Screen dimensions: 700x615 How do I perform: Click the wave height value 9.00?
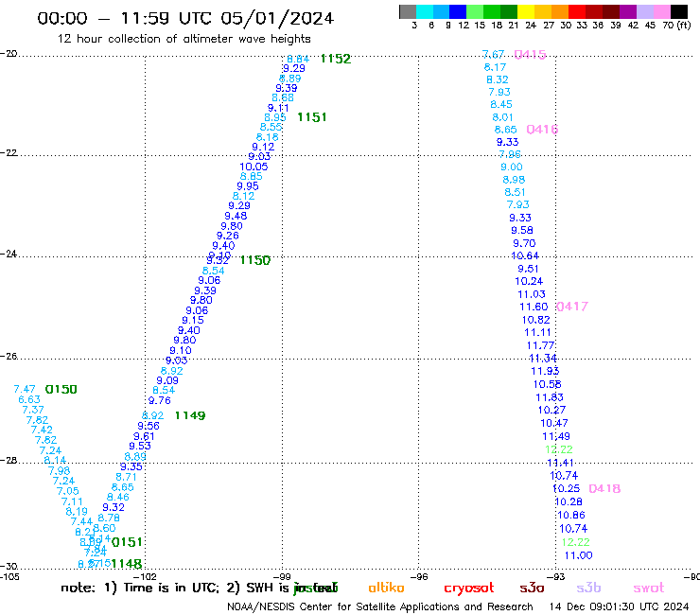coord(512,167)
